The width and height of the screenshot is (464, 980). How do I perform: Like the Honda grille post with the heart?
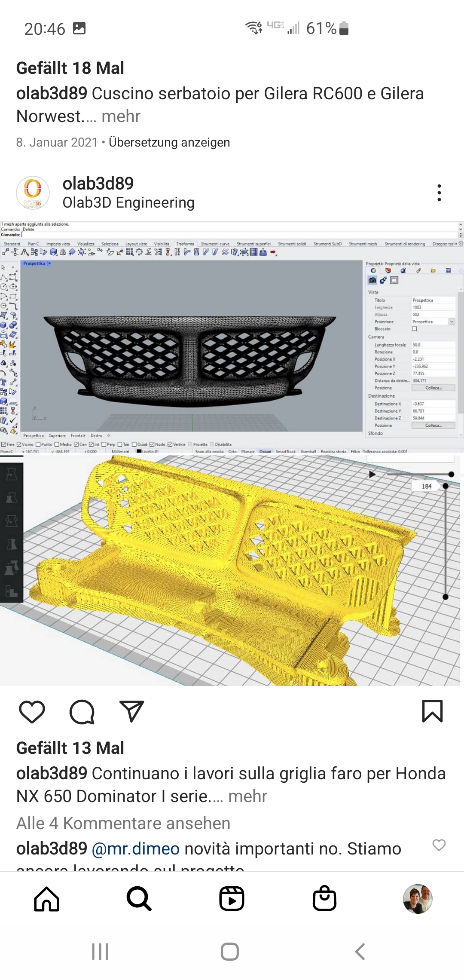click(32, 712)
